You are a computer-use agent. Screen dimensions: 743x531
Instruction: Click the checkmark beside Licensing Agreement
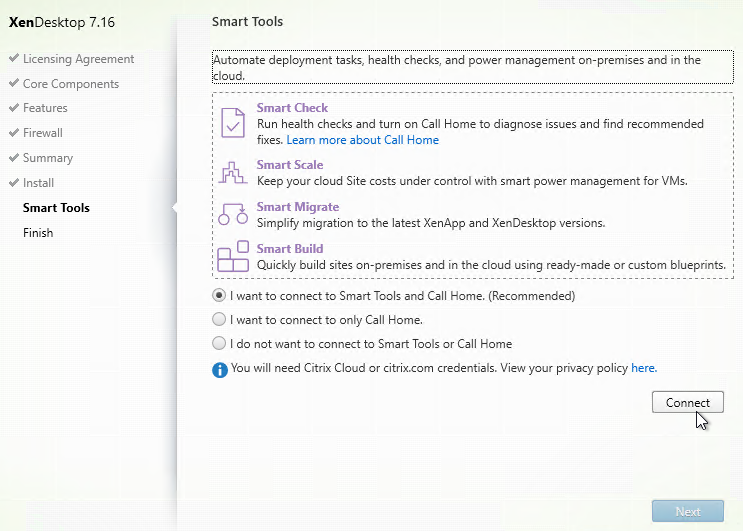pyautogui.click(x=14, y=58)
